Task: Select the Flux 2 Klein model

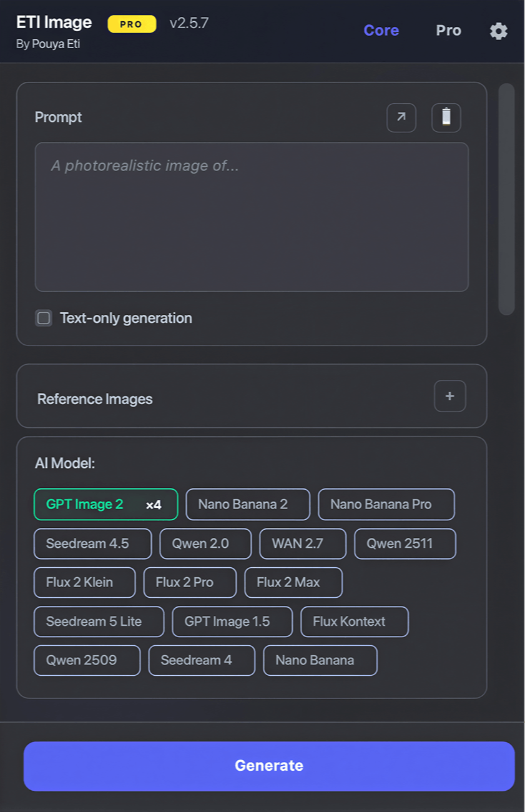Action: [84, 582]
